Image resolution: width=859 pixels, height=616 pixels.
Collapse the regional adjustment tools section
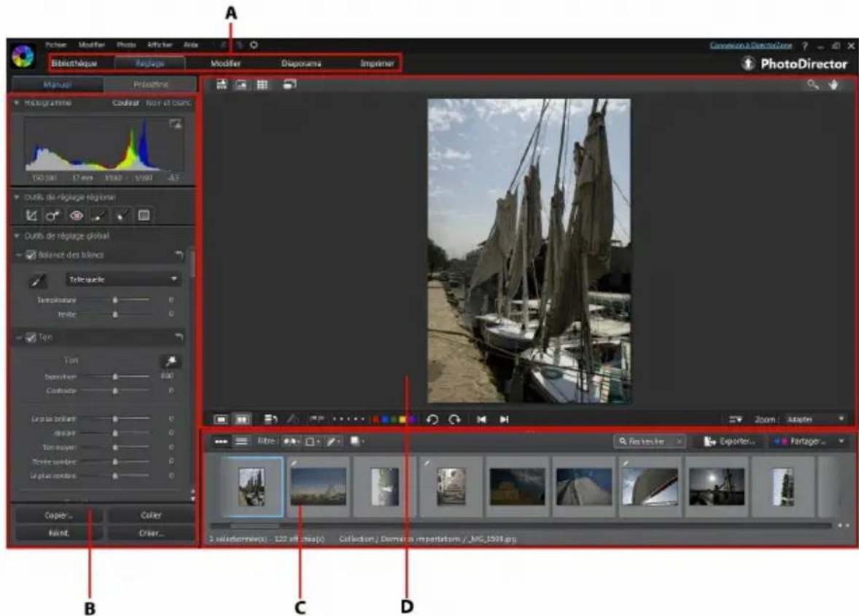click(x=17, y=197)
